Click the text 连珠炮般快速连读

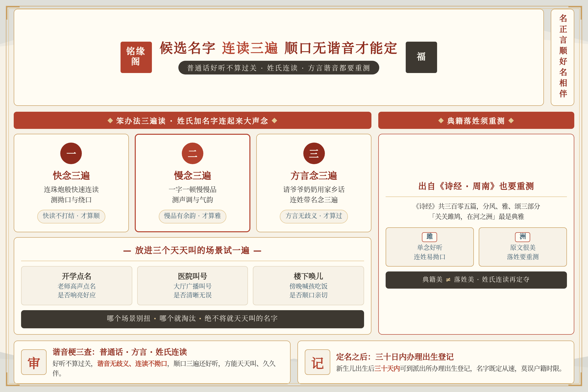[x=71, y=189]
